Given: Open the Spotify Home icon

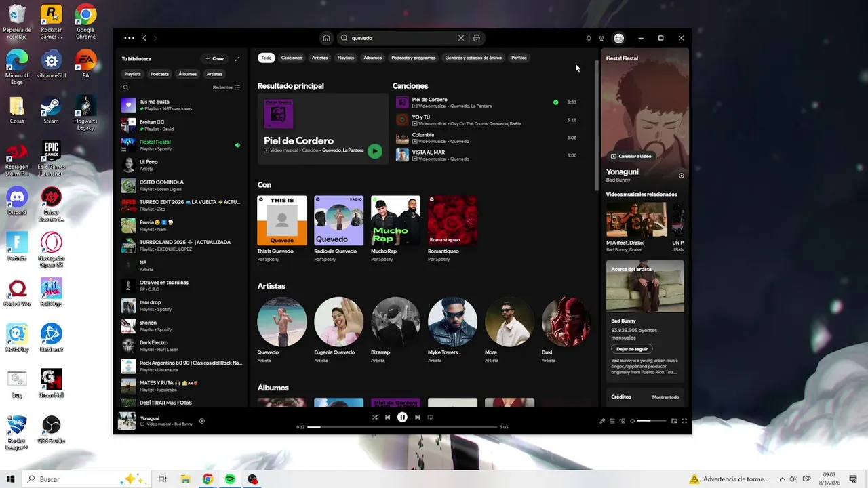Looking at the screenshot, I should click(x=326, y=38).
